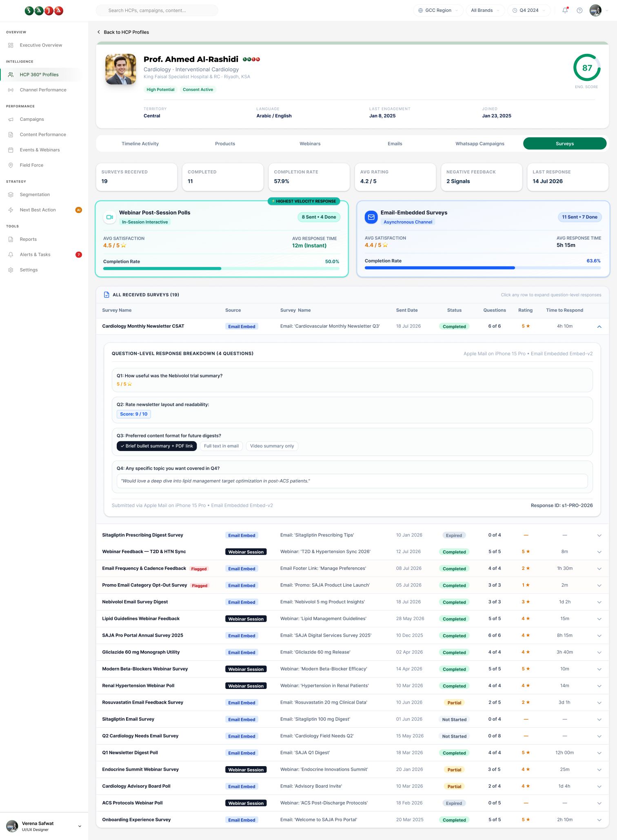The width and height of the screenshot is (617, 840).
Task: Click the '8 Sent • 4 Done' badge
Action: click(319, 217)
